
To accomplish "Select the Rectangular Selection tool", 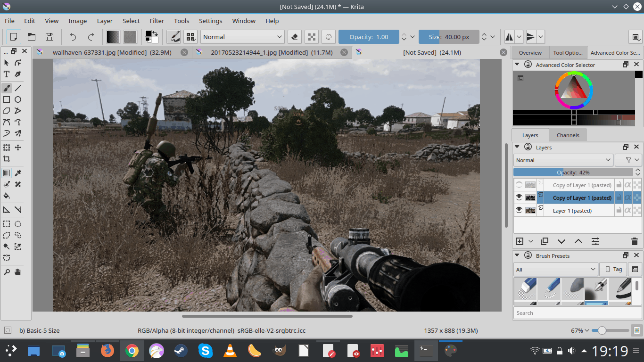I will 7,224.
